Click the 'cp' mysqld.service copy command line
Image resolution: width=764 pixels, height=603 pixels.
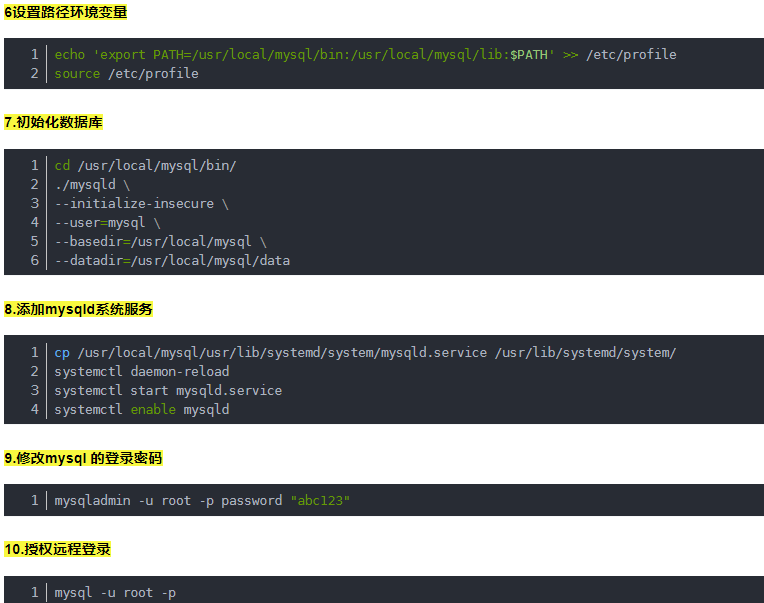(x=365, y=353)
